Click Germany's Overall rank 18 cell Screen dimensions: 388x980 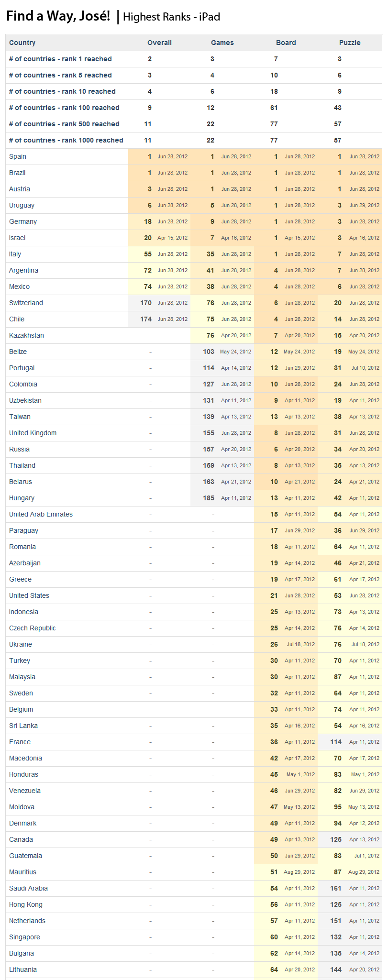coord(148,221)
